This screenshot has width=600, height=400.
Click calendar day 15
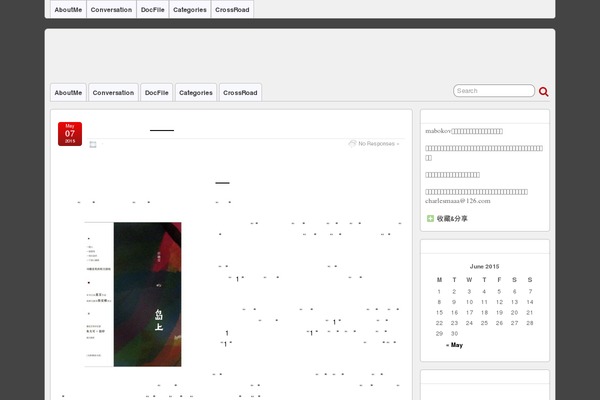pyautogui.click(x=439, y=312)
